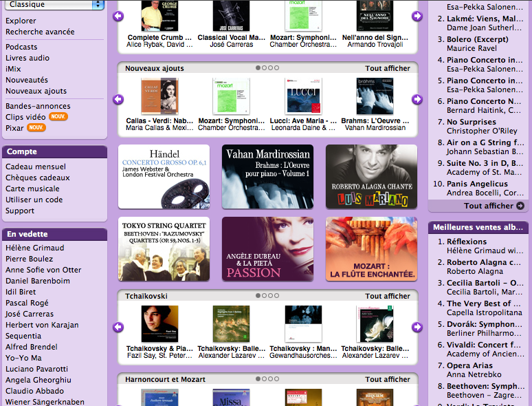Open Mozart: Symphoni... title in Nouveaux ajouts

point(231,120)
